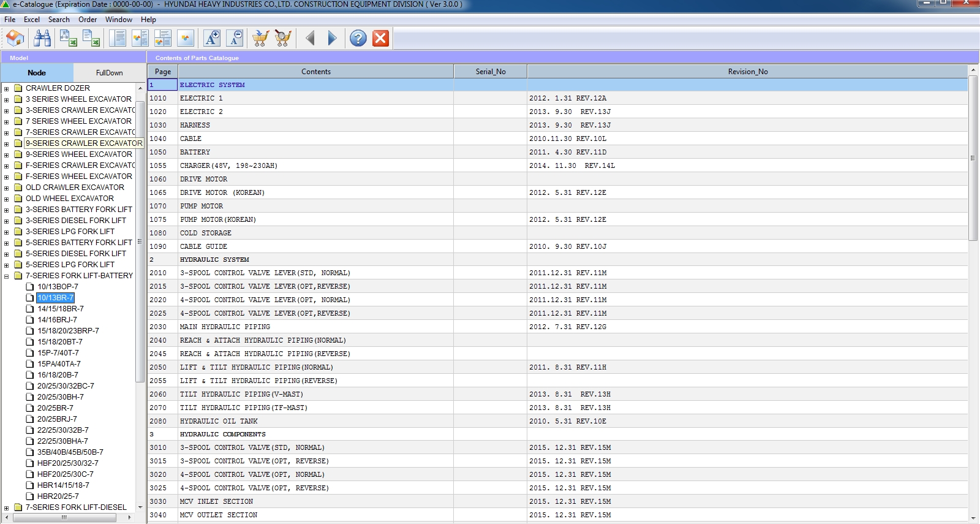This screenshot has width=980, height=524.
Task: Open the HARNESS catalogue entry
Action: [x=558, y=125]
